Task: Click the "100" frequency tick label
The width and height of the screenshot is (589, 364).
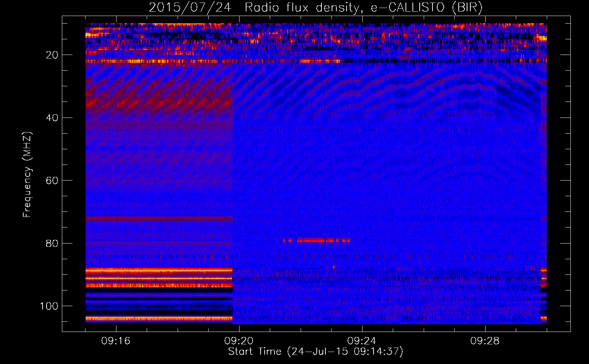Action: coord(49,306)
